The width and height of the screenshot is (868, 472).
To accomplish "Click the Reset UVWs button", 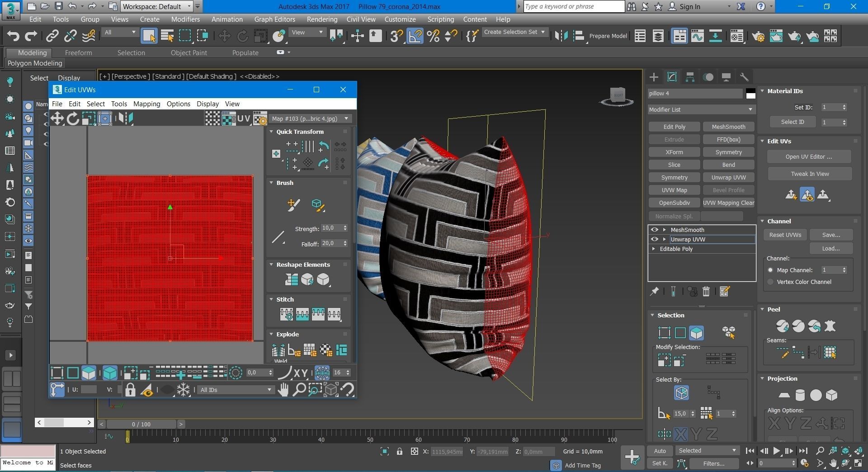I will pos(785,235).
